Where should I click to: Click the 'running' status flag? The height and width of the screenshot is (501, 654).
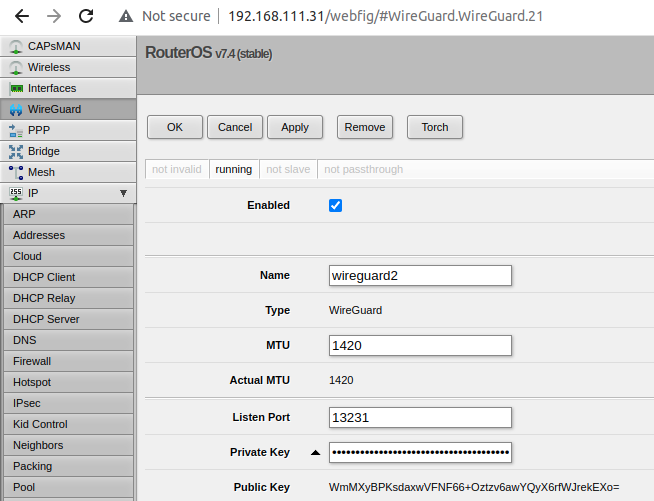point(234,169)
